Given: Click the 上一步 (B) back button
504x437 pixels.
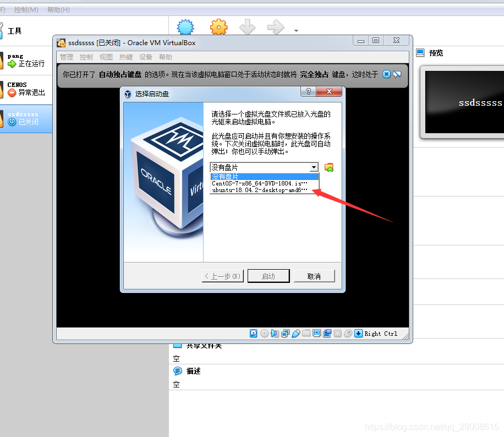Looking at the screenshot, I should 222,276.
